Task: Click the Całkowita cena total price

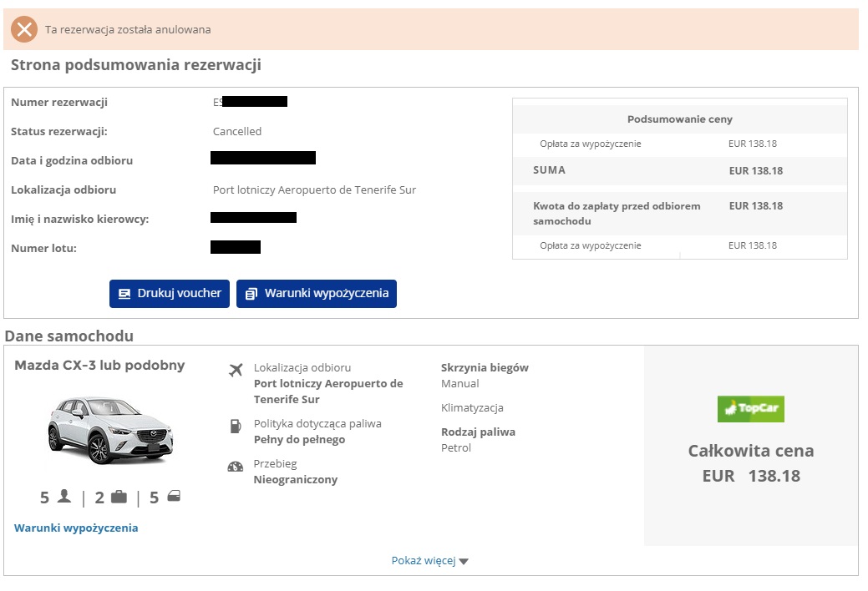Action: [751, 463]
